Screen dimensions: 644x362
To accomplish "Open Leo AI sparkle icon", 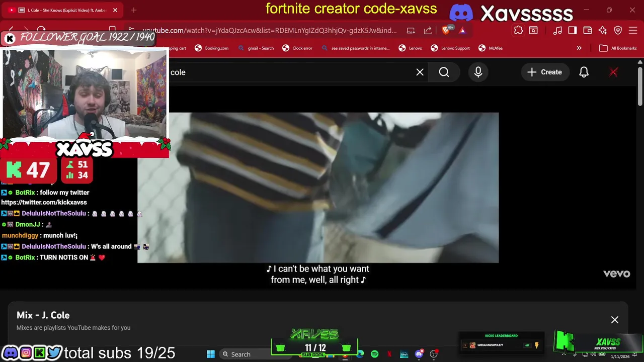I will (x=603, y=30).
